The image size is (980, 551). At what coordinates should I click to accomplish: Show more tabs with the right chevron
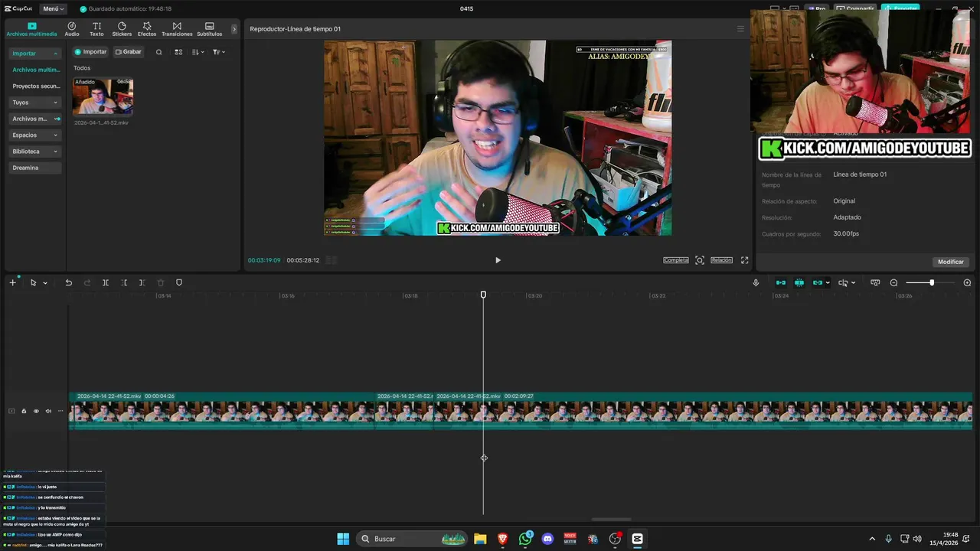234,29
